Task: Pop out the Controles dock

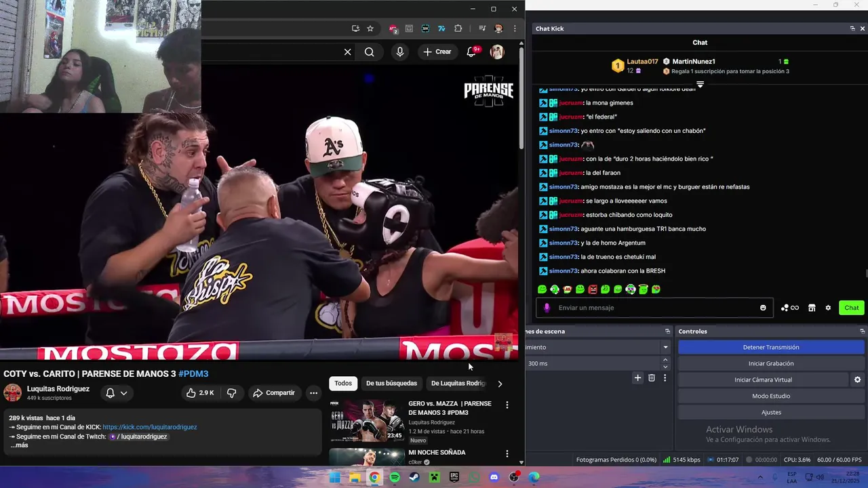Action: [863, 331]
